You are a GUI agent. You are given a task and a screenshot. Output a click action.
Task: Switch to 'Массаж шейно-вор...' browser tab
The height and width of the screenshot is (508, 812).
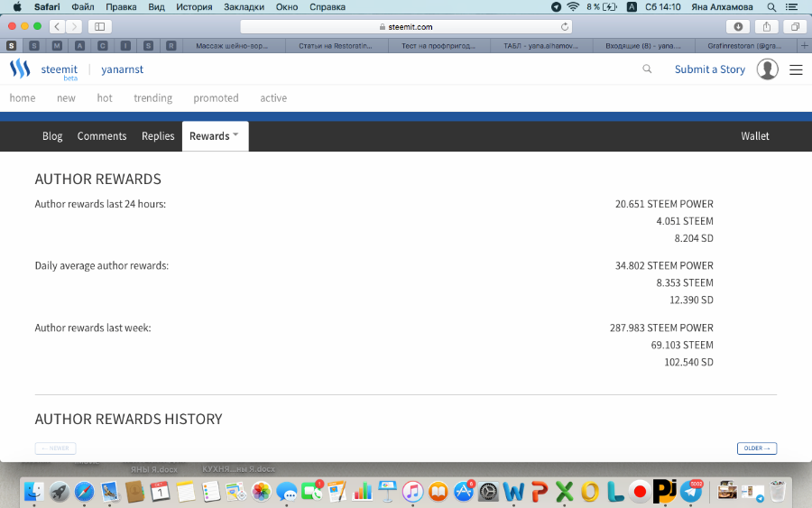pos(232,46)
